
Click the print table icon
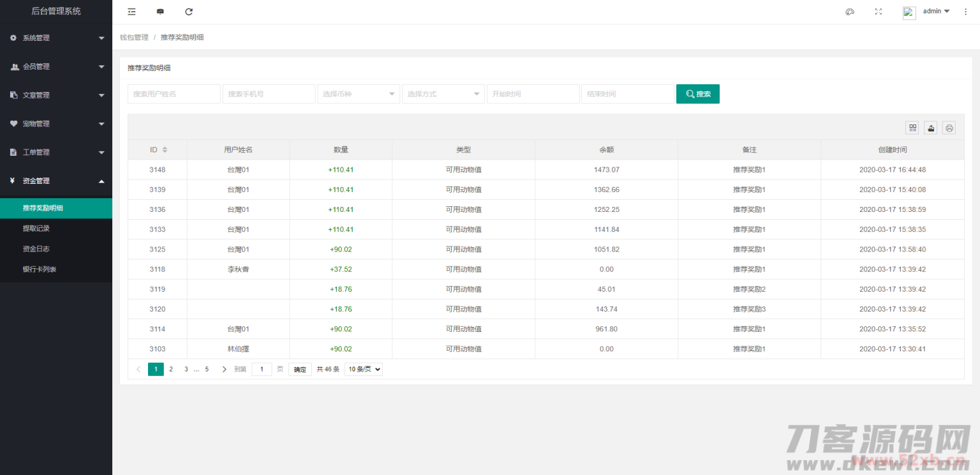(949, 128)
